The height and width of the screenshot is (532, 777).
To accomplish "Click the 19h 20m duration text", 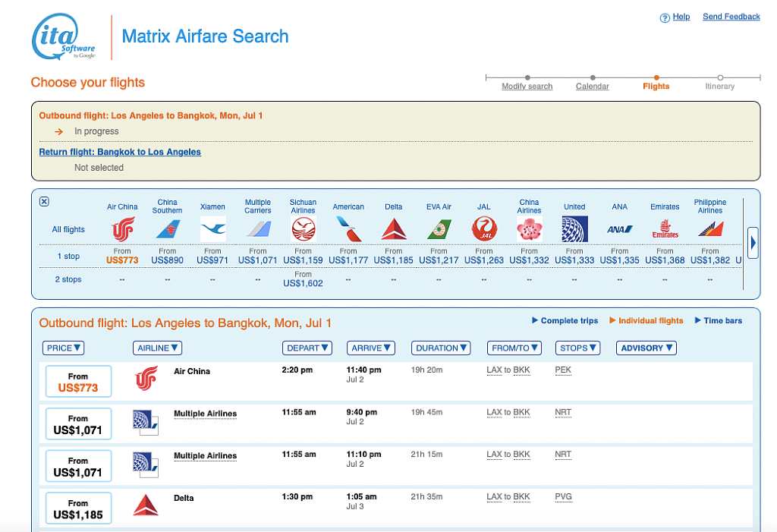I will 426,370.
